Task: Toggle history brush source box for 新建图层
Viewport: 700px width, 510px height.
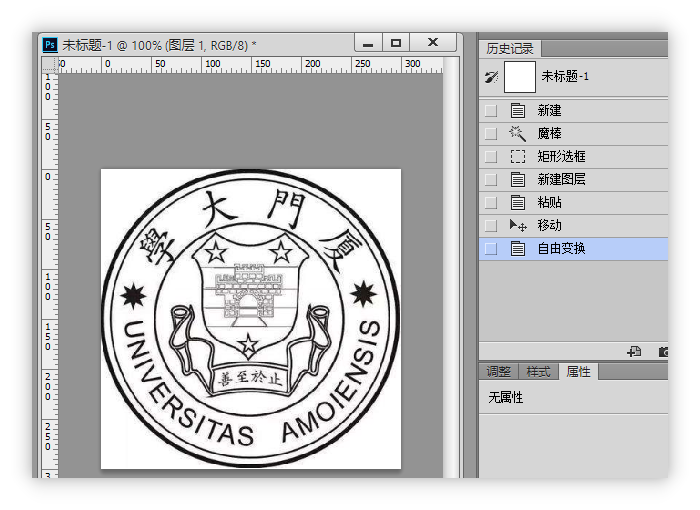Action: (490, 179)
